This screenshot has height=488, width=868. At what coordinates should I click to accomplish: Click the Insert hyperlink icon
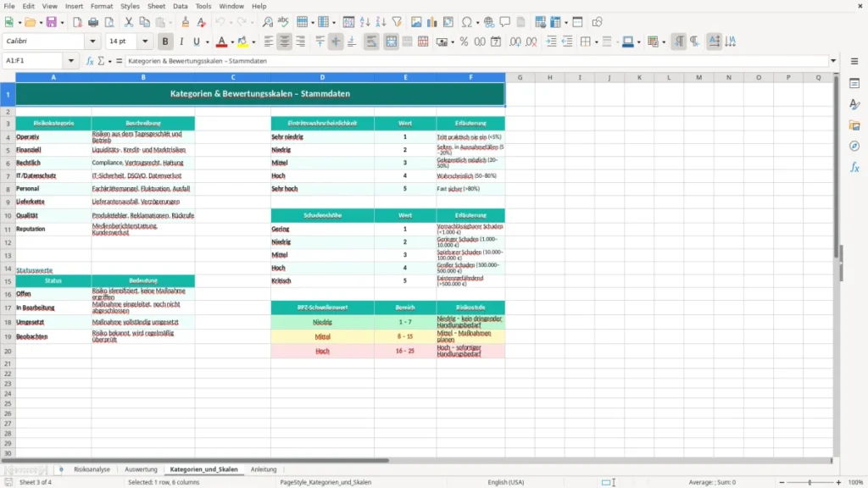[489, 22]
